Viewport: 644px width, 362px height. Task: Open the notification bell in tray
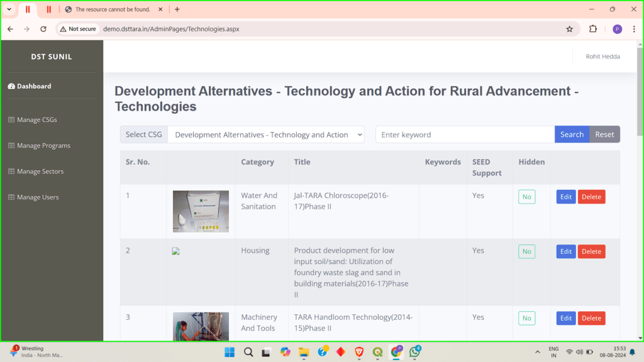(633, 352)
